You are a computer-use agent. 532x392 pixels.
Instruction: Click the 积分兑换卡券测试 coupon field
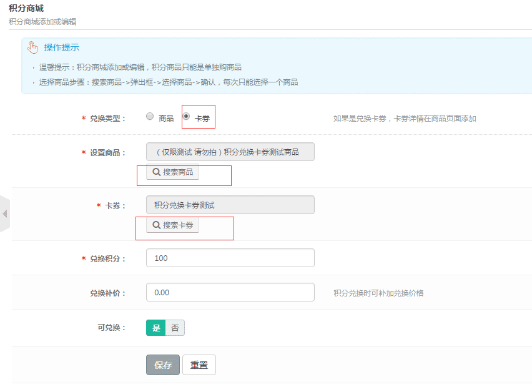tap(230, 205)
